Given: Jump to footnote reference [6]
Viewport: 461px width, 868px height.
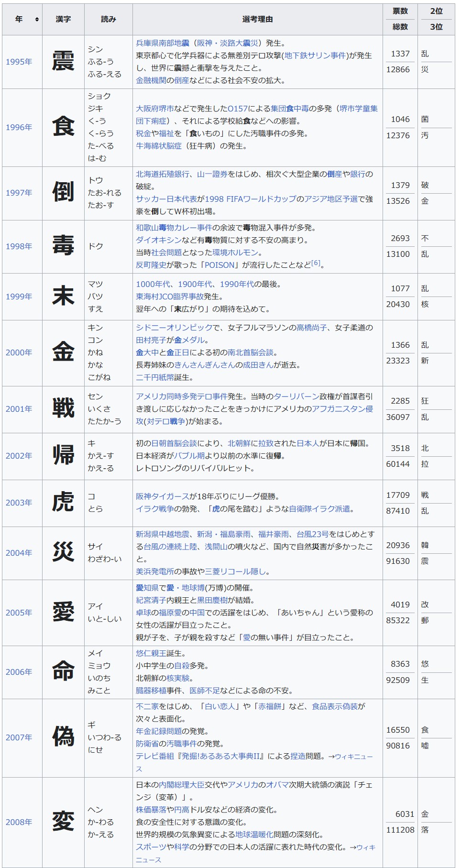Looking at the screenshot, I should point(316,263).
